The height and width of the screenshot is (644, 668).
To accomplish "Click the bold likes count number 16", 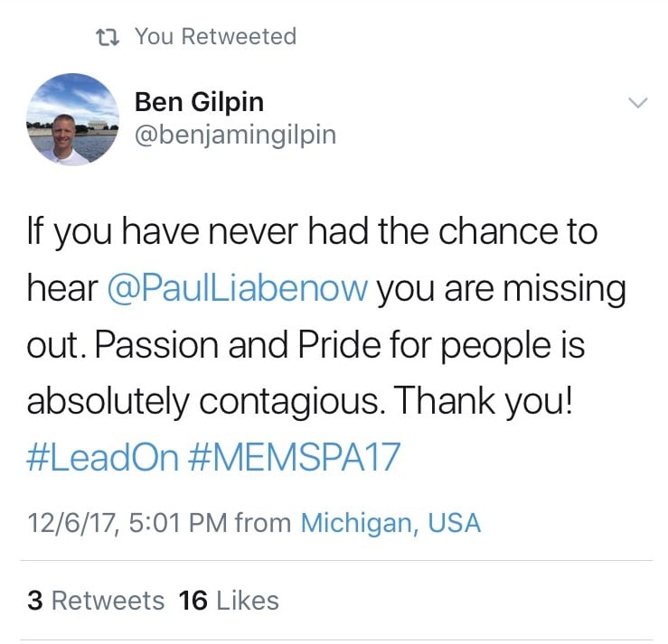I will (x=193, y=601).
